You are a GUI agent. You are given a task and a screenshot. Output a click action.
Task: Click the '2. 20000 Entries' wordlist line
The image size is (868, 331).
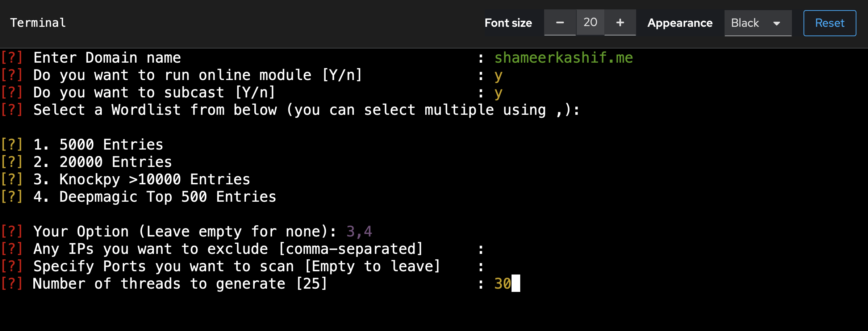103,162
